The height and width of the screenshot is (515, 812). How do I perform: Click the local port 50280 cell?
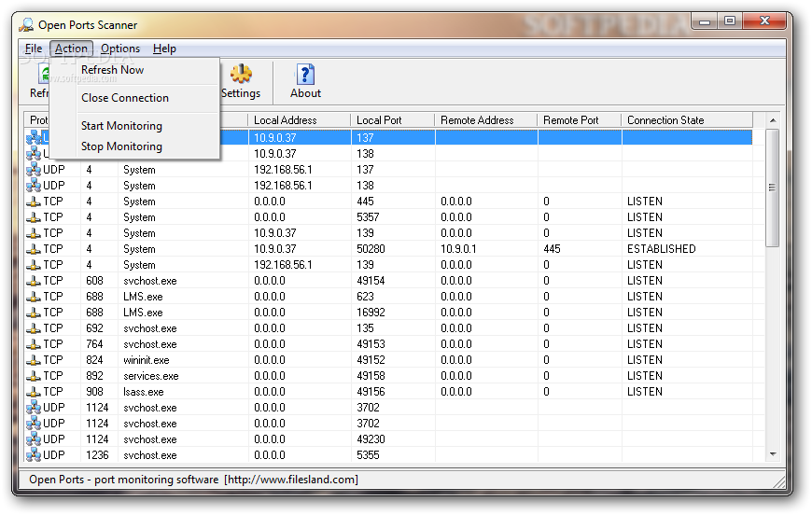(371, 249)
